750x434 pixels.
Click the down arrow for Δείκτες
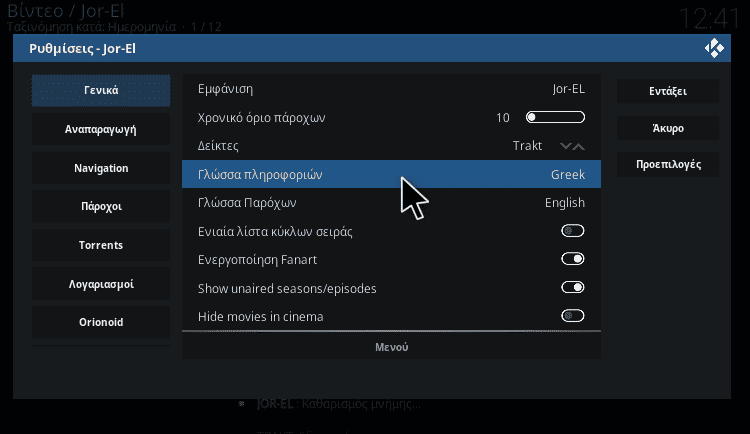click(x=566, y=146)
